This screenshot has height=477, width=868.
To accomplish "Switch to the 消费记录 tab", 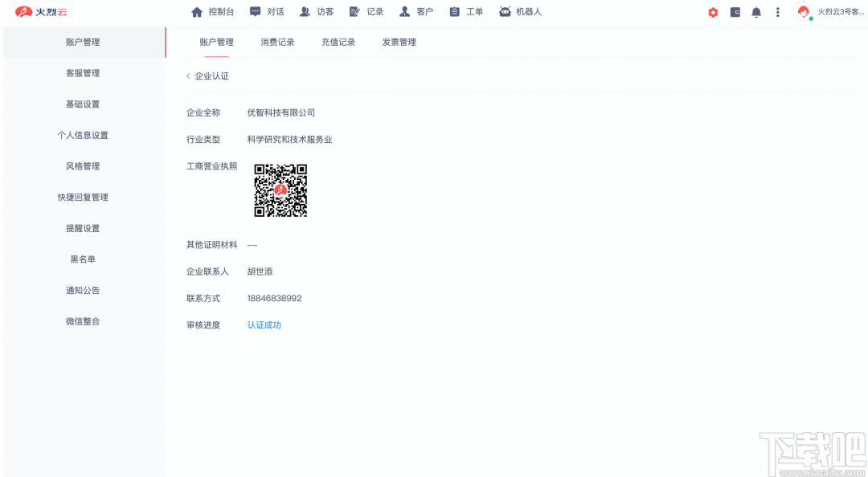I will tap(277, 43).
